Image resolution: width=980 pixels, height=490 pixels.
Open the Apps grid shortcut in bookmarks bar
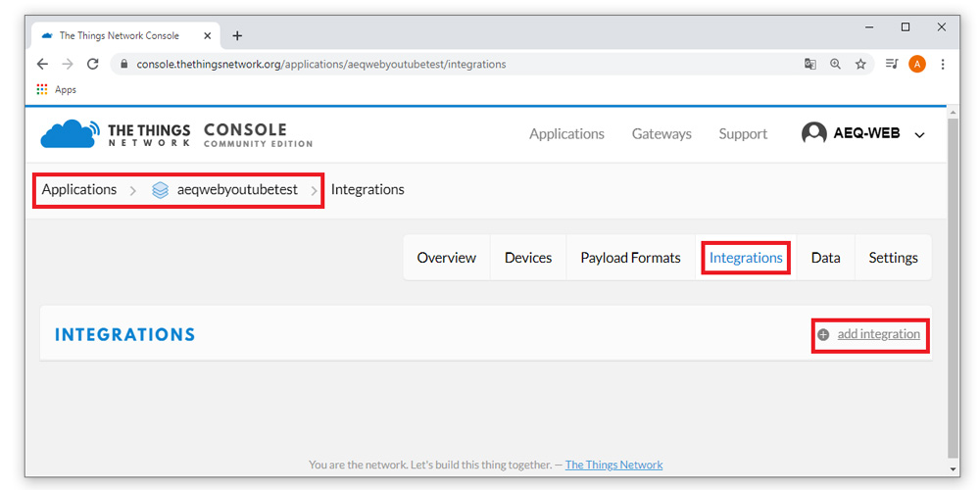[56, 89]
